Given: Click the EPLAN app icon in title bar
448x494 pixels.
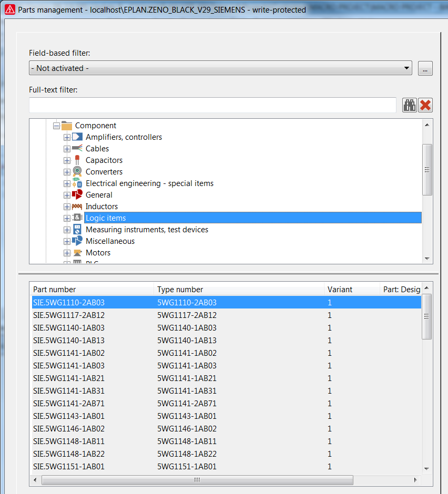Looking at the screenshot, I should coord(10,9).
